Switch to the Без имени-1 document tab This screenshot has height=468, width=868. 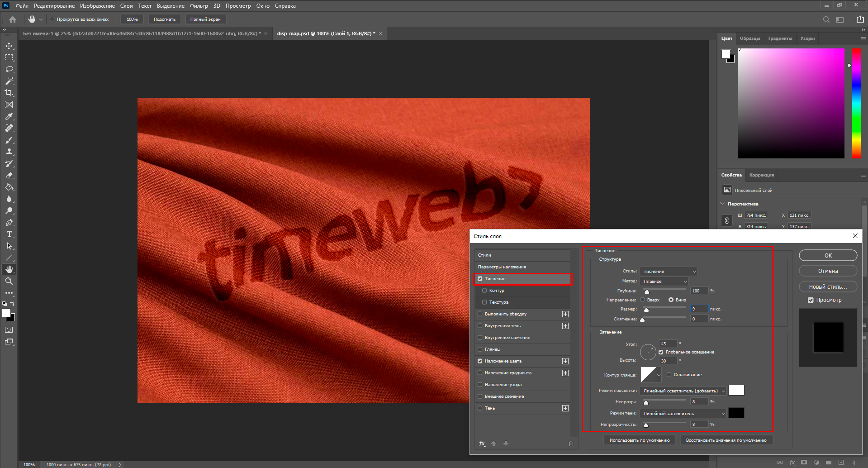point(142,33)
